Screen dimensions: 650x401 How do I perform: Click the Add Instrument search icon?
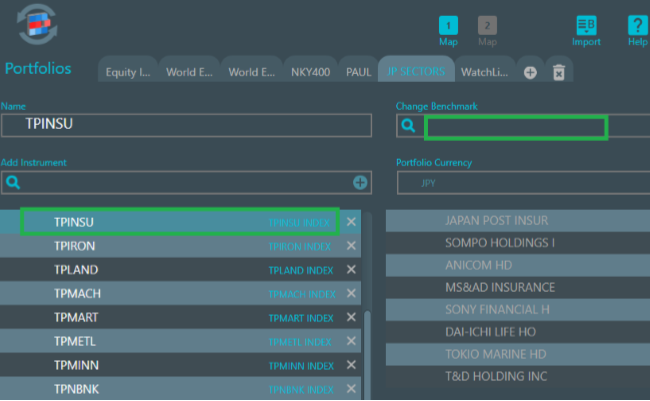coord(13,182)
